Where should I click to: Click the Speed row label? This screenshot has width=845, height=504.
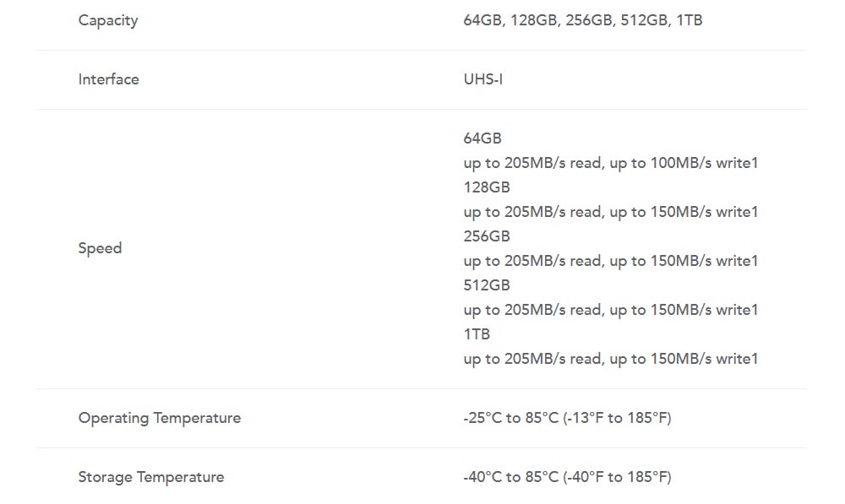click(x=100, y=248)
